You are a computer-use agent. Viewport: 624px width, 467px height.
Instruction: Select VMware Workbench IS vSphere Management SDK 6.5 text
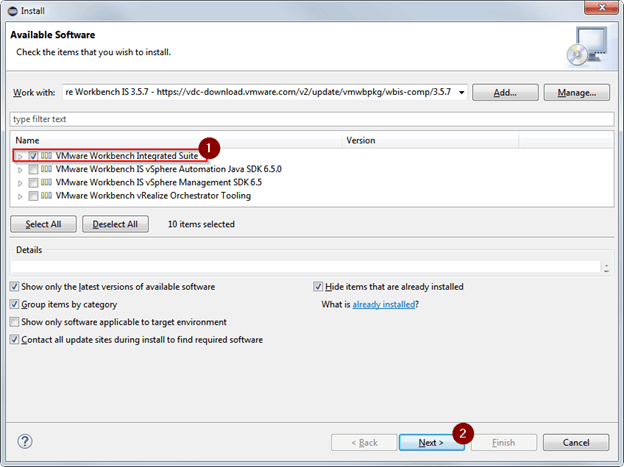pos(159,182)
